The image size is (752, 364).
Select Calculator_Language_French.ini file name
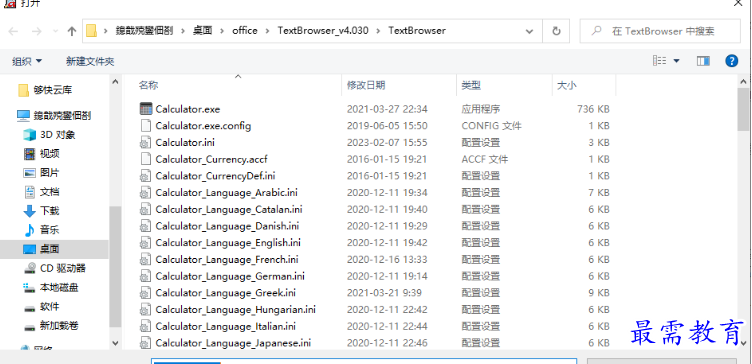[227, 259]
